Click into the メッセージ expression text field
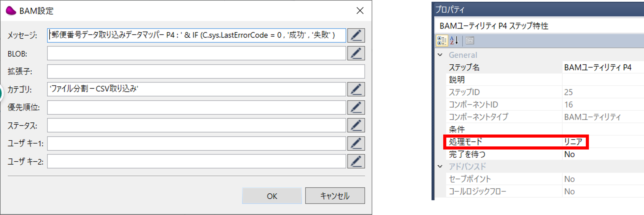 pos(196,35)
